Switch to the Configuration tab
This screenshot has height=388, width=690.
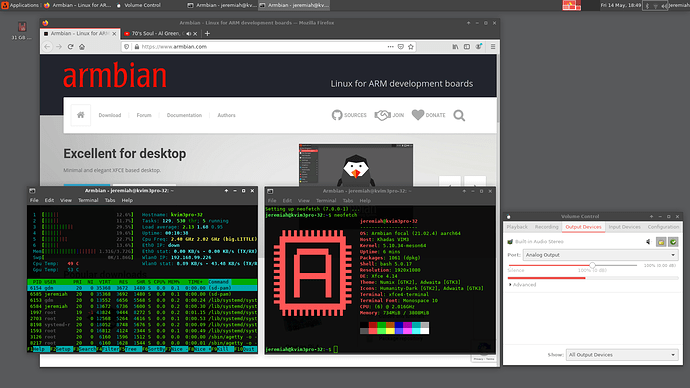tap(663, 227)
